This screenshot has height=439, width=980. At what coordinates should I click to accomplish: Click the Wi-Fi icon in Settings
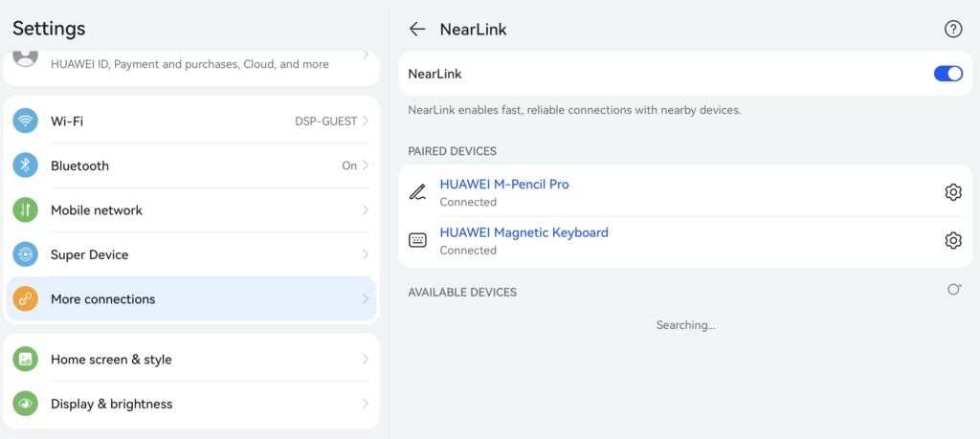(26, 121)
